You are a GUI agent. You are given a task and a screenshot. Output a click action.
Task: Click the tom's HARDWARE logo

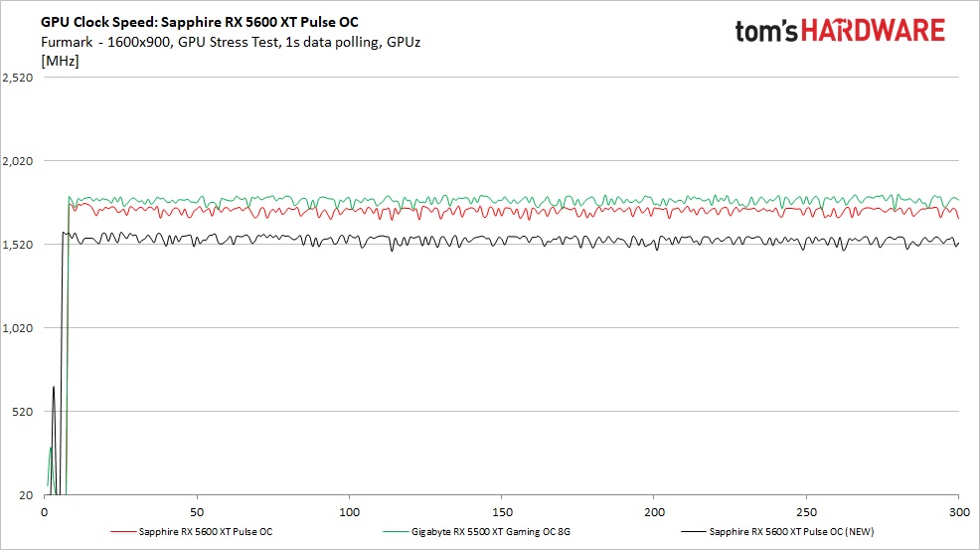pyautogui.click(x=840, y=30)
